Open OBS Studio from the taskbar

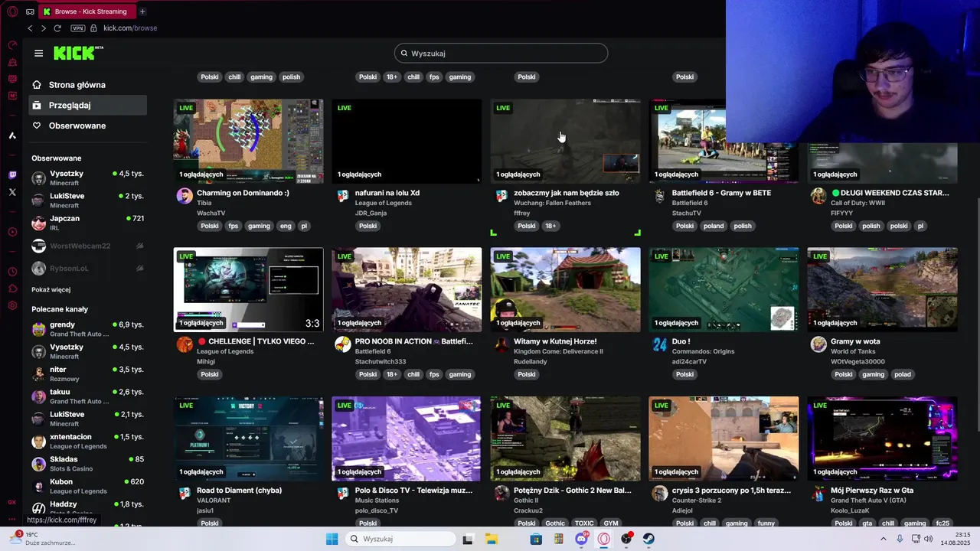point(626,539)
